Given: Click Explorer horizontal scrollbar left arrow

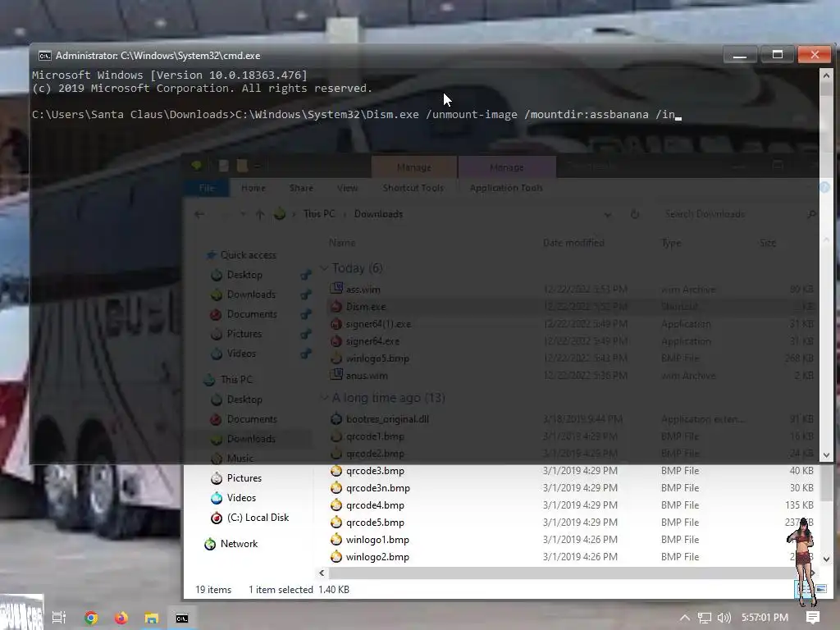Looking at the screenshot, I should click(322, 573).
